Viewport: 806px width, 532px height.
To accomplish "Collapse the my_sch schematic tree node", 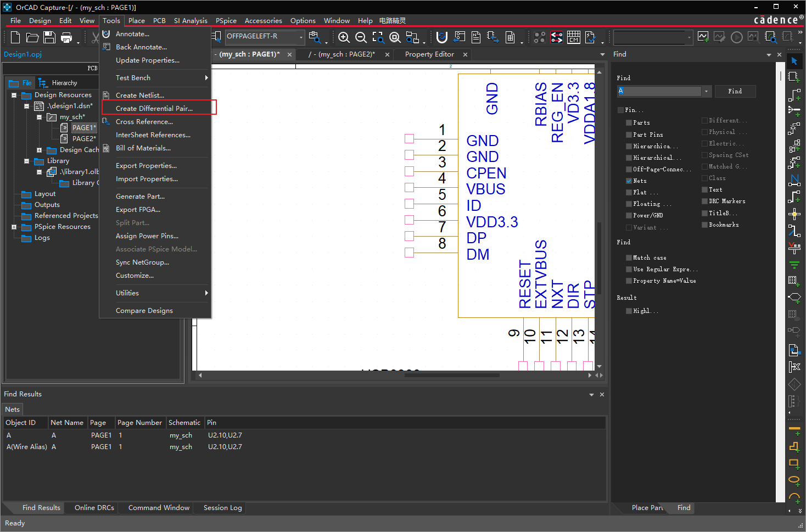I will tap(39, 117).
